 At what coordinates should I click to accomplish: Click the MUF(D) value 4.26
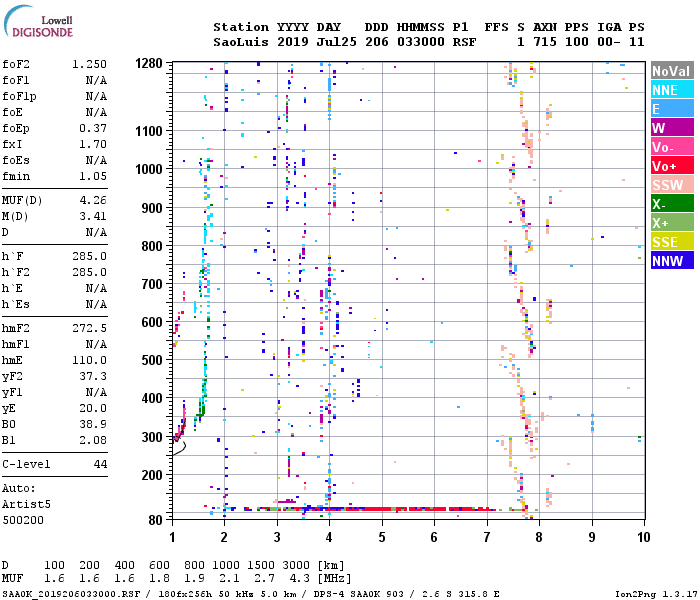(93, 200)
